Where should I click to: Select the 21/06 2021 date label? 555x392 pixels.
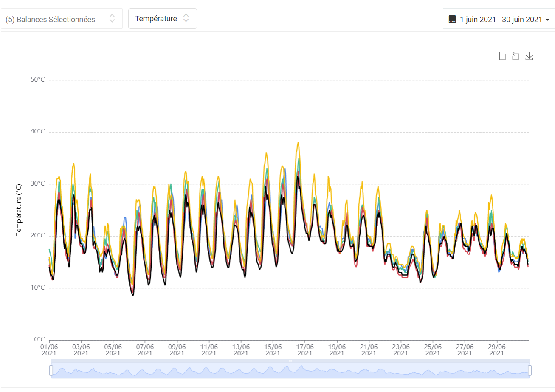pos(369,350)
